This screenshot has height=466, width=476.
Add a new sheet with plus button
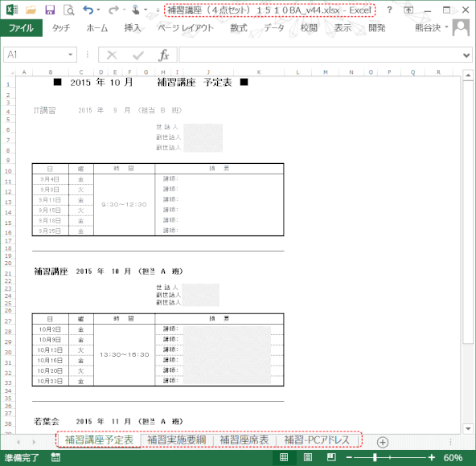click(383, 442)
